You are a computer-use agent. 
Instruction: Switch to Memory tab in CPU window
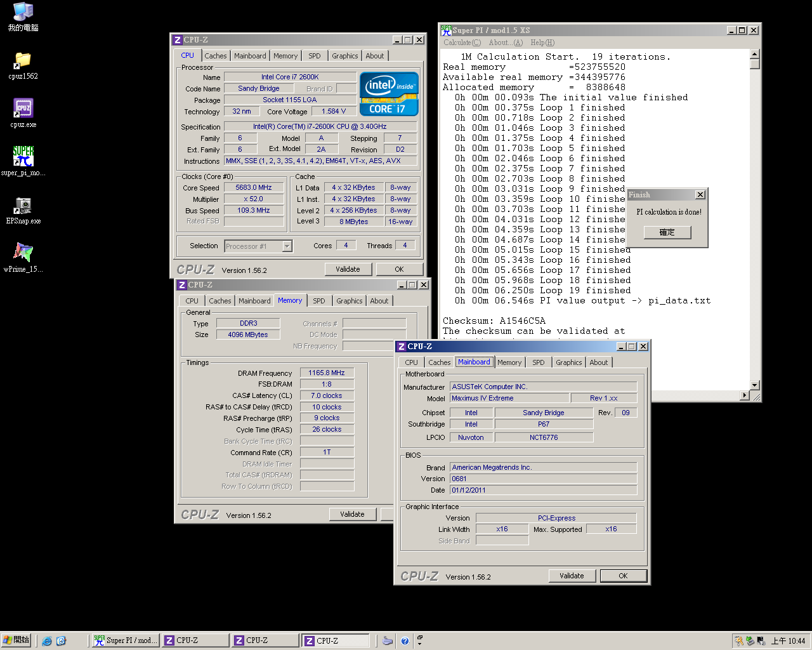point(285,56)
